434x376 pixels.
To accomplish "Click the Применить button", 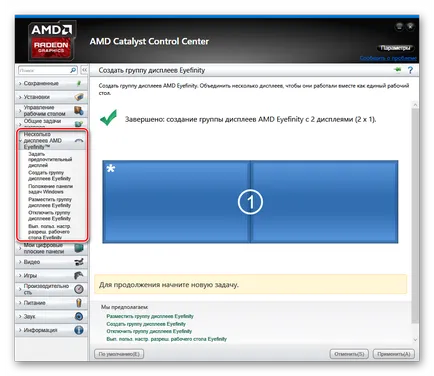I will [x=394, y=354].
